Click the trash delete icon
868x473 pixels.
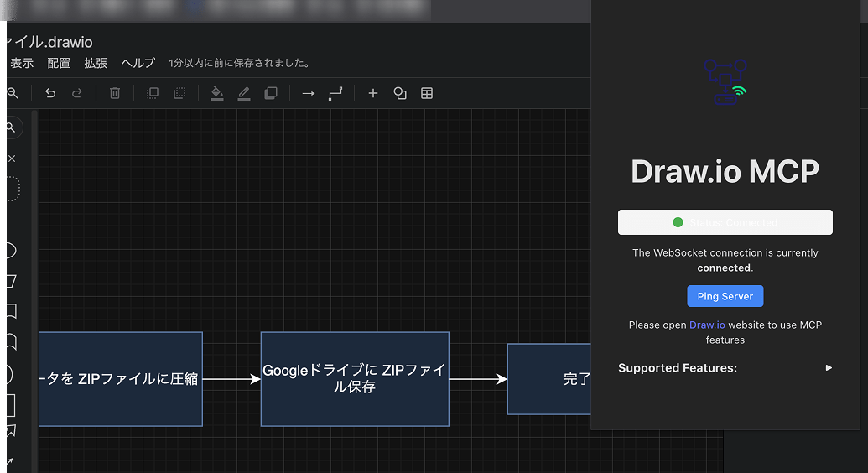pos(116,93)
